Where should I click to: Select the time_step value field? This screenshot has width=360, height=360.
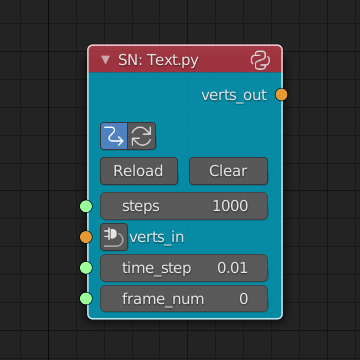coord(184,268)
